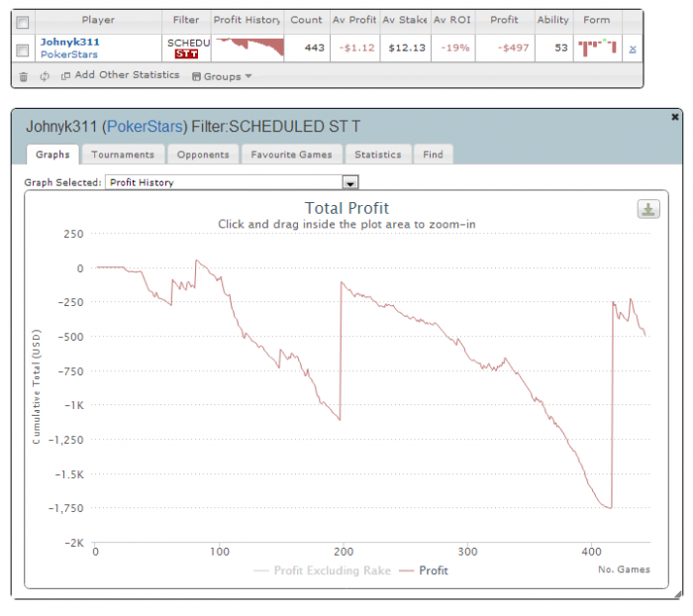
Task: Open Johnyk311 player link
Action: [x=70, y=42]
